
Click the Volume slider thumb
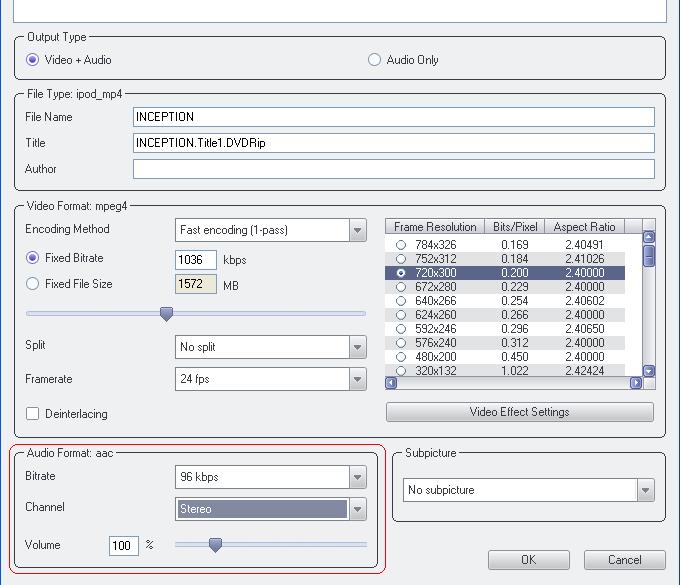pos(214,545)
